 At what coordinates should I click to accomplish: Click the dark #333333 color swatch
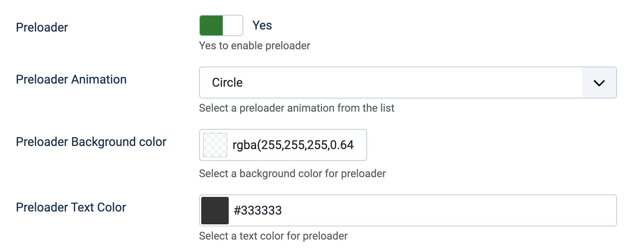pos(214,210)
